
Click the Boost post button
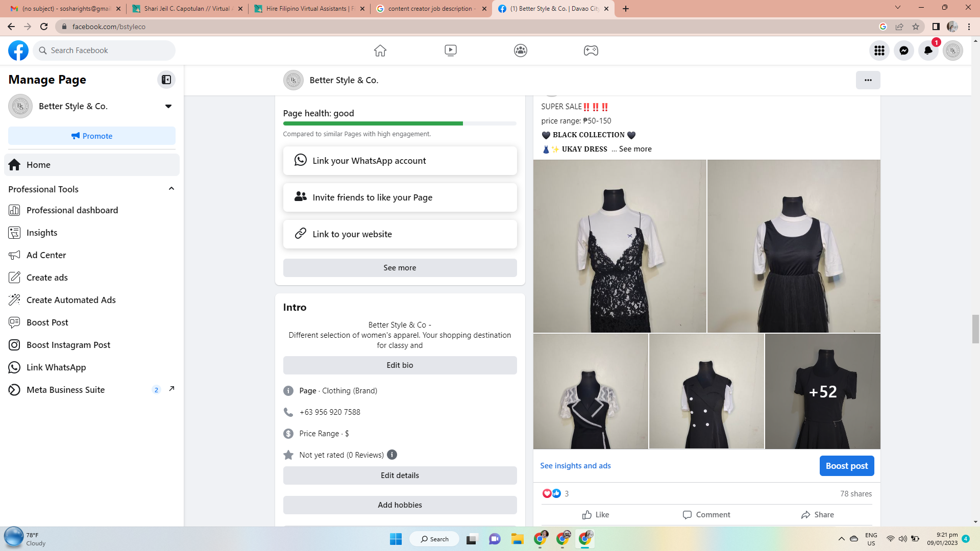[846, 466]
